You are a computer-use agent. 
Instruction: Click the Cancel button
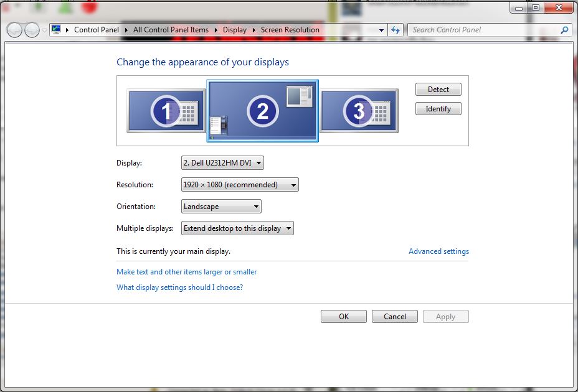point(395,317)
